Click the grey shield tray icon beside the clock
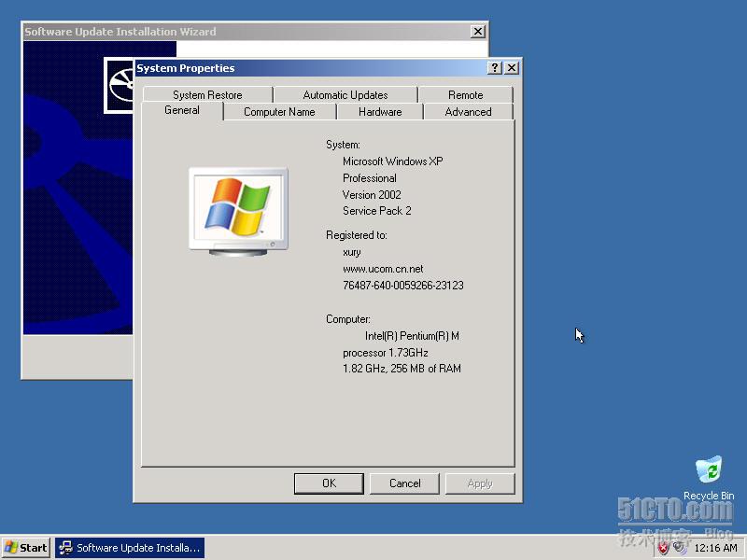This screenshot has height=560, width=747. [x=680, y=548]
